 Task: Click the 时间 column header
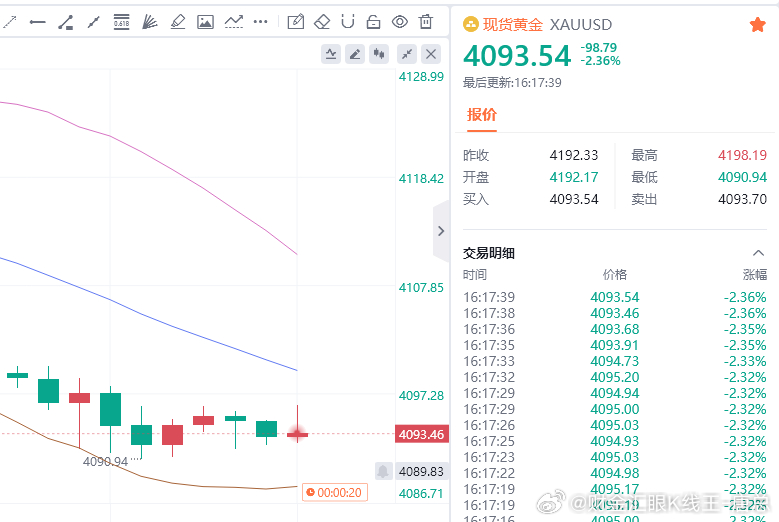click(x=475, y=275)
